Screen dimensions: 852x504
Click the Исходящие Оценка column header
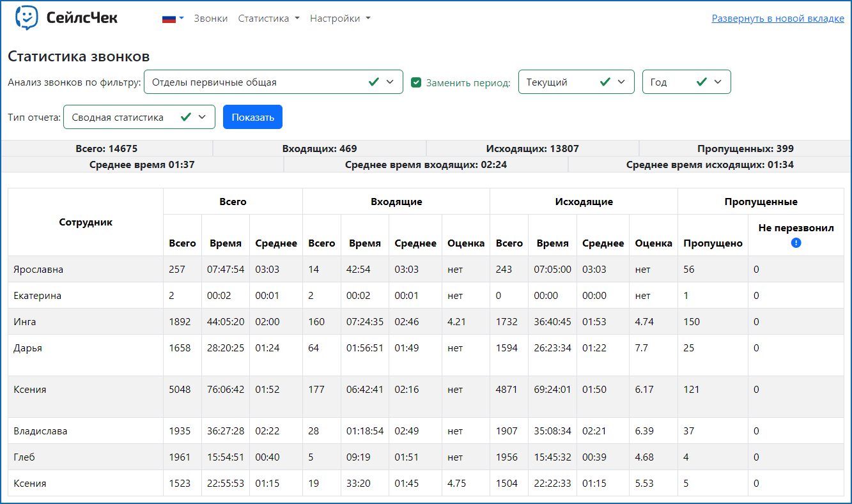pyautogui.click(x=653, y=243)
